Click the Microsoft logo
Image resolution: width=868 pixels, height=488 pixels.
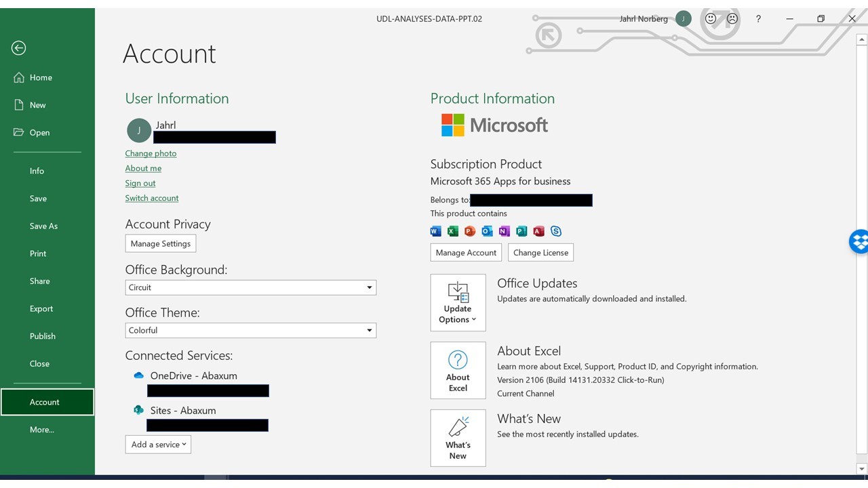[x=494, y=125]
